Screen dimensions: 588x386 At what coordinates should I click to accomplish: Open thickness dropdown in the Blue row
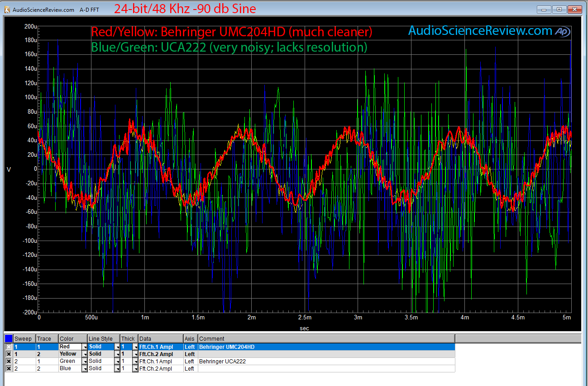[135, 368]
